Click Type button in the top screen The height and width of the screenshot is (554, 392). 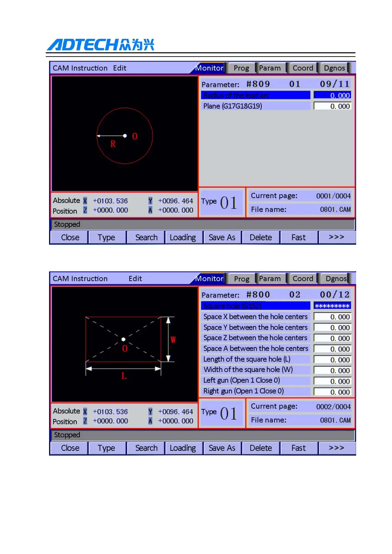[107, 238]
